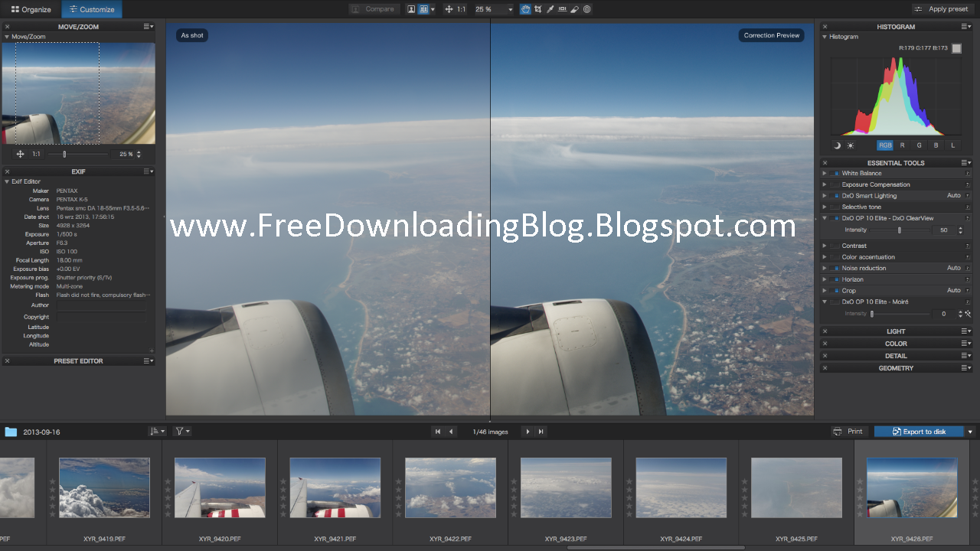Click the Move/Zoom zoom slider
The width and height of the screenshot is (980, 551).
(x=77, y=154)
